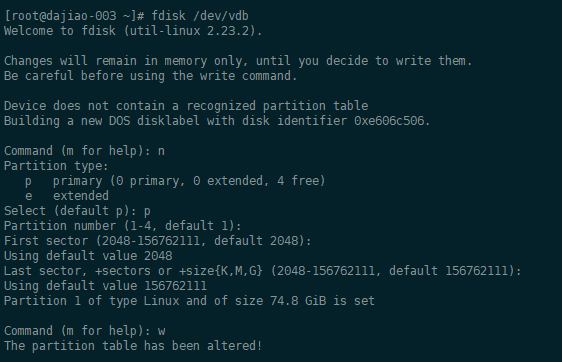Click "The partition table has been altered!" message
The height and width of the screenshot is (362, 562).
pyautogui.click(x=133, y=346)
